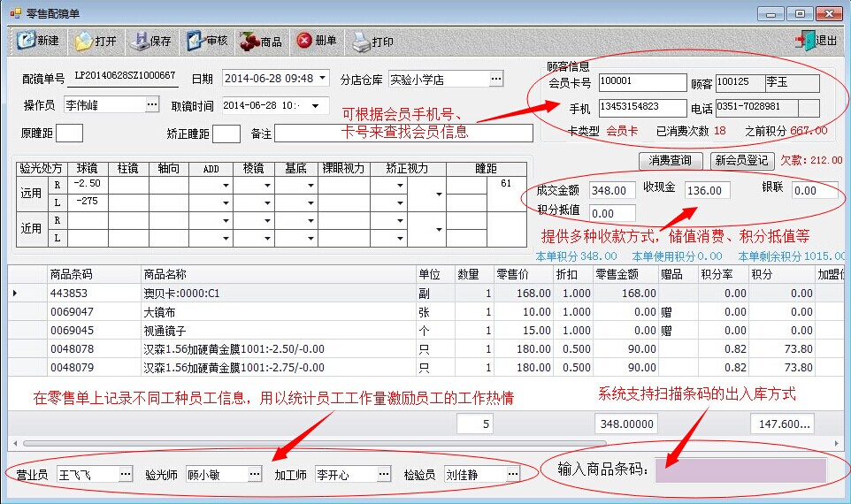Expand the ADD dropdown in the 远用 R row

coord(227,186)
